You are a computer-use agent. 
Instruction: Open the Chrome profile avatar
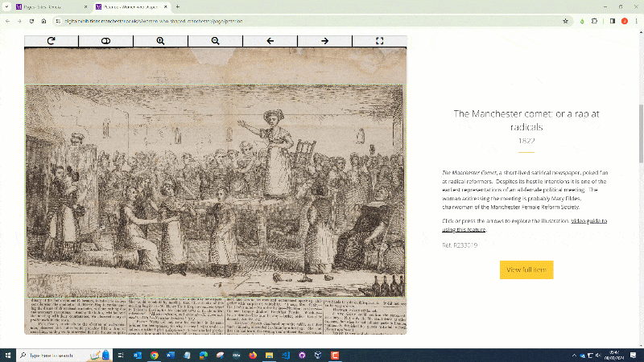(x=625, y=21)
